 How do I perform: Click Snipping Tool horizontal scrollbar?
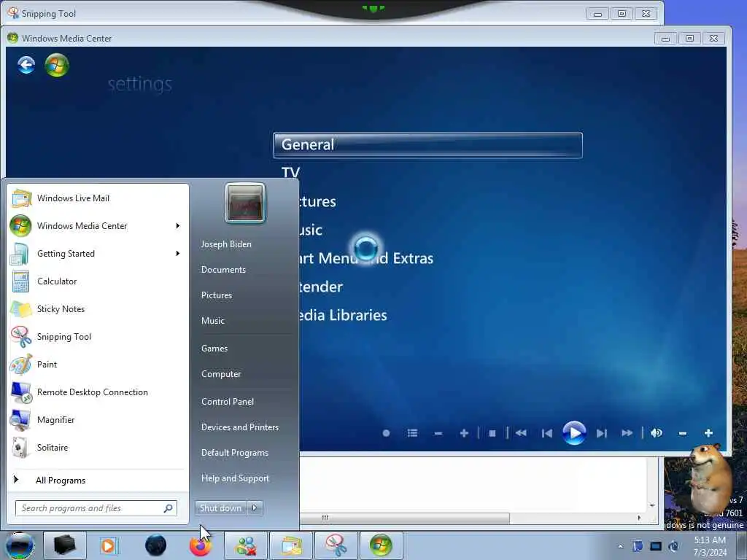click(x=405, y=518)
